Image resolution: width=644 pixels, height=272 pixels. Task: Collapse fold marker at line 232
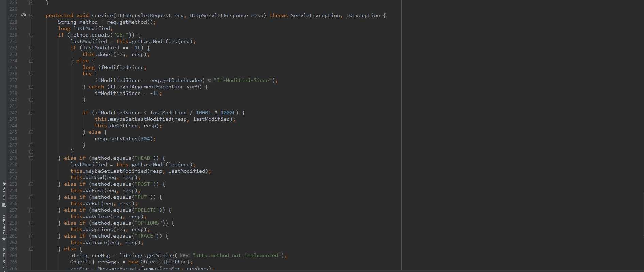pos(31,48)
